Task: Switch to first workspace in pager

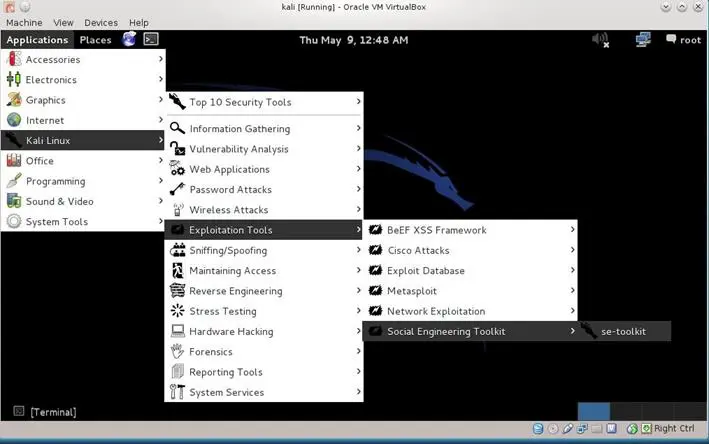Action: click(x=593, y=412)
